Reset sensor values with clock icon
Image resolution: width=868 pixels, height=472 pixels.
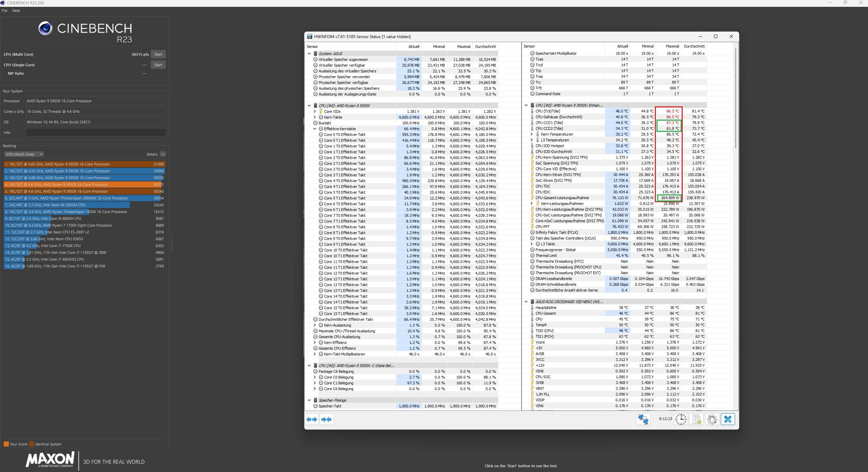[x=681, y=419]
